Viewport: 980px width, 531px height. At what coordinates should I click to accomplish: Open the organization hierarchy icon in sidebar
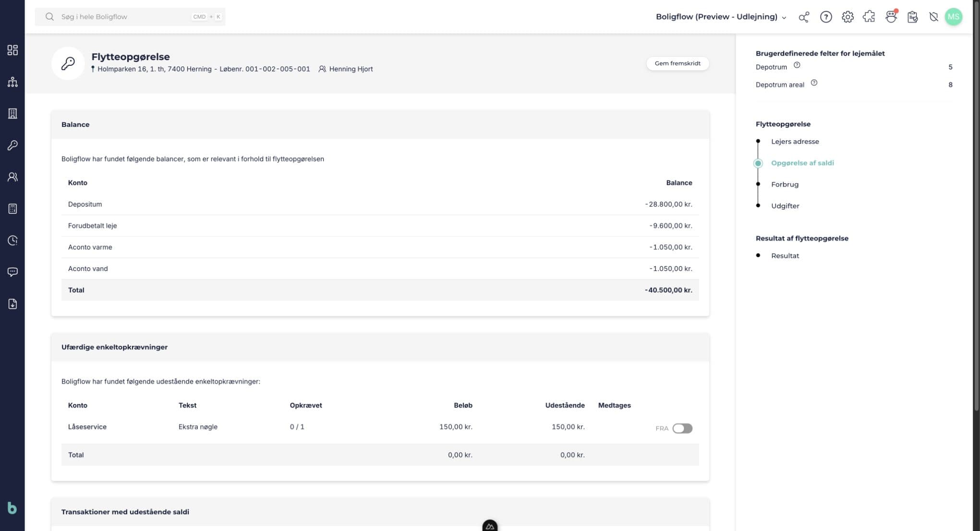[x=12, y=82]
